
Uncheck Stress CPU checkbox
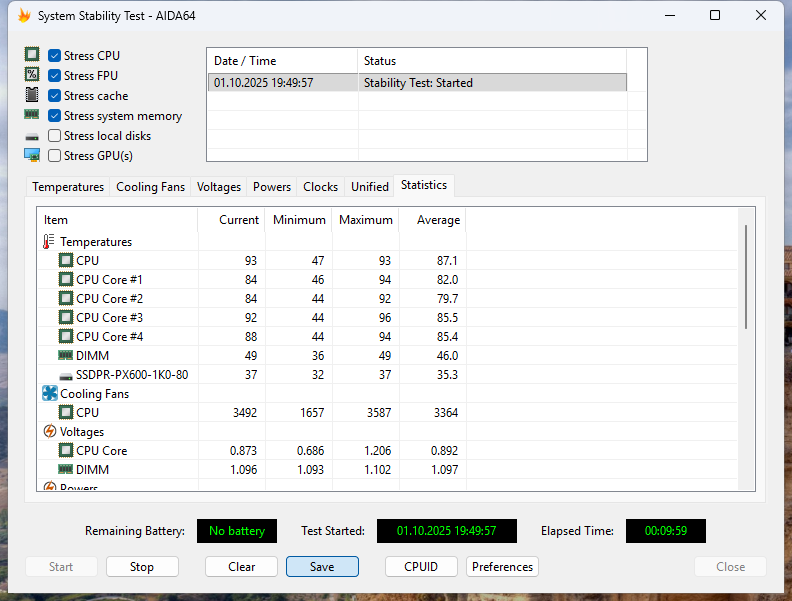tap(55, 56)
